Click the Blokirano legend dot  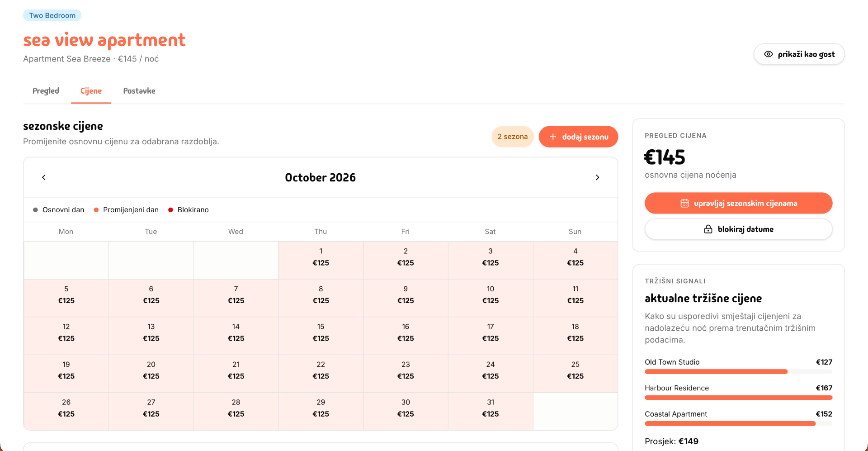point(170,210)
